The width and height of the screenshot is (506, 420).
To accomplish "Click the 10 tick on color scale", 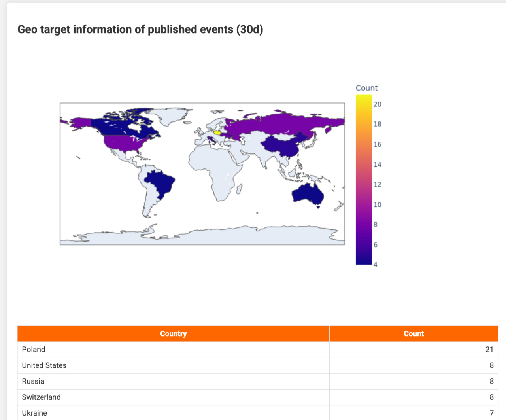I will [378, 205].
